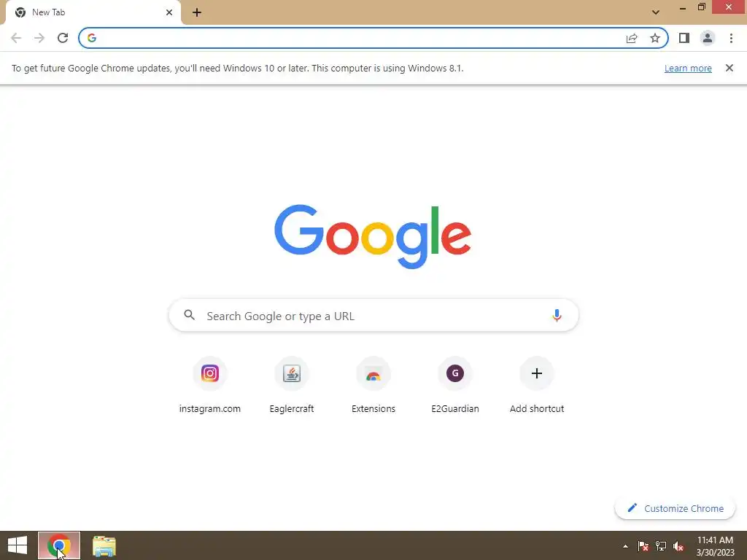Open the profile avatar menu
The image size is (747, 560).
(708, 38)
